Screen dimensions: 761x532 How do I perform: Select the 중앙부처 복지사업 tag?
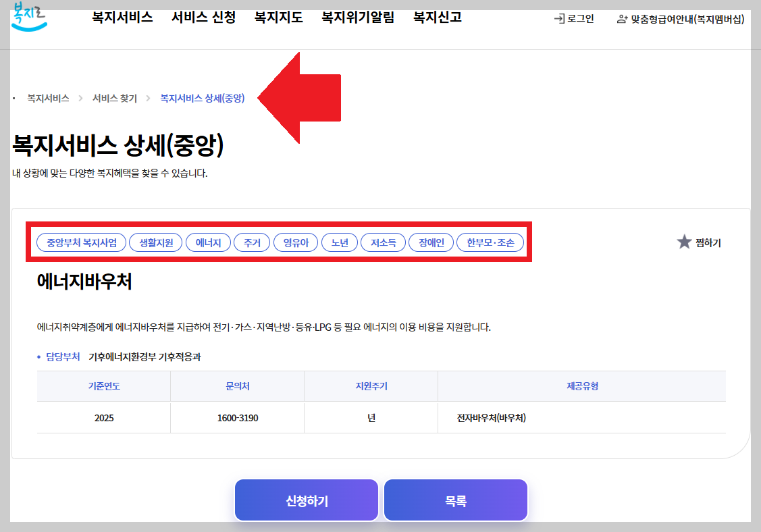click(x=80, y=242)
